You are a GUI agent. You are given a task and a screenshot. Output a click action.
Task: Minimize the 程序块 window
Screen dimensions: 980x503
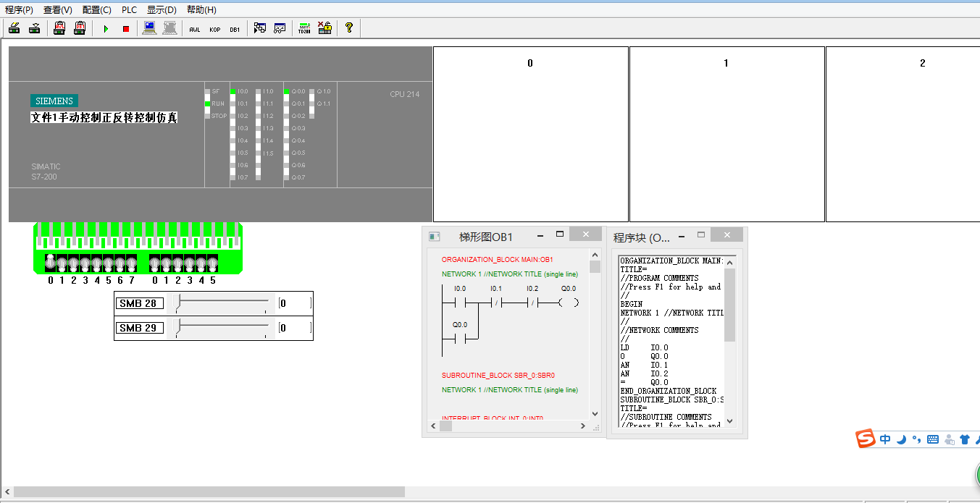point(682,236)
